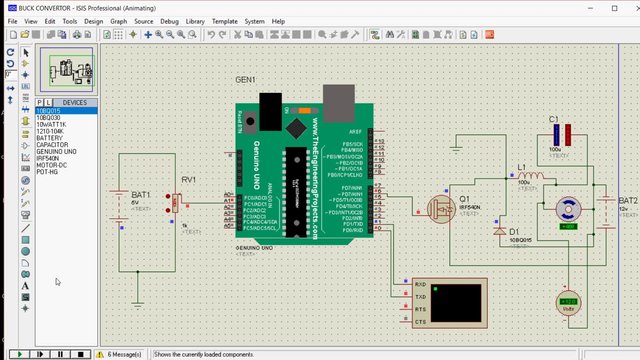Screen dimensions: 640x360
Task: Click the red ARES netlist icon
Action: 489,35
